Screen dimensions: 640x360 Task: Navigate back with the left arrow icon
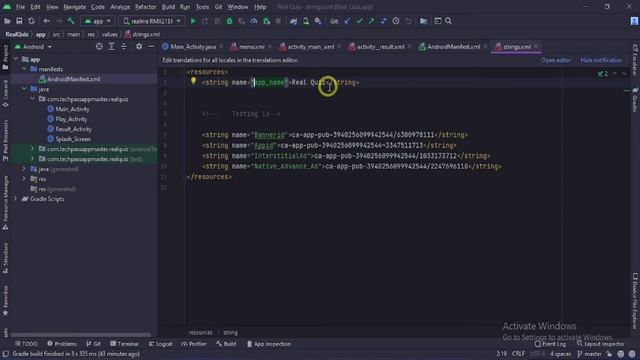click(46, 21)
